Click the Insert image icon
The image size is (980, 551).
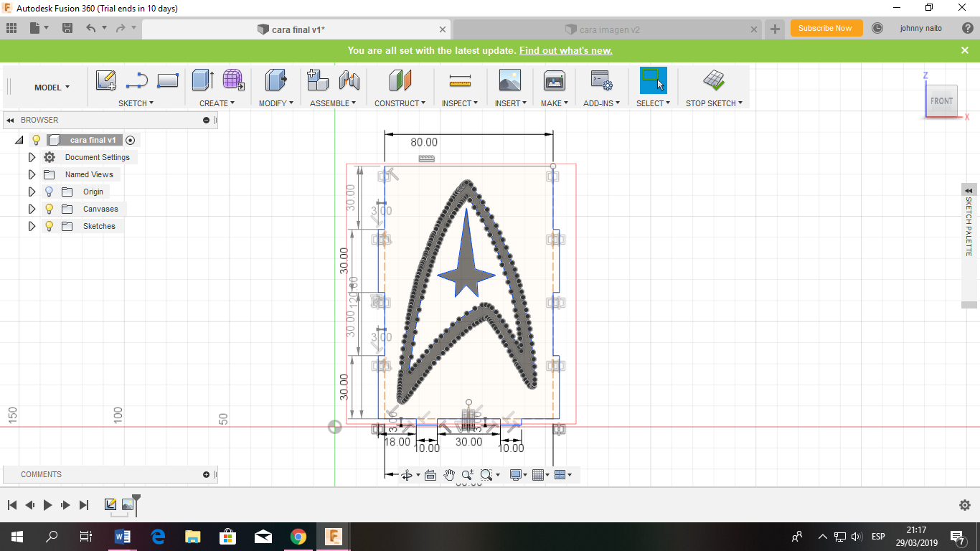(509, 80)
